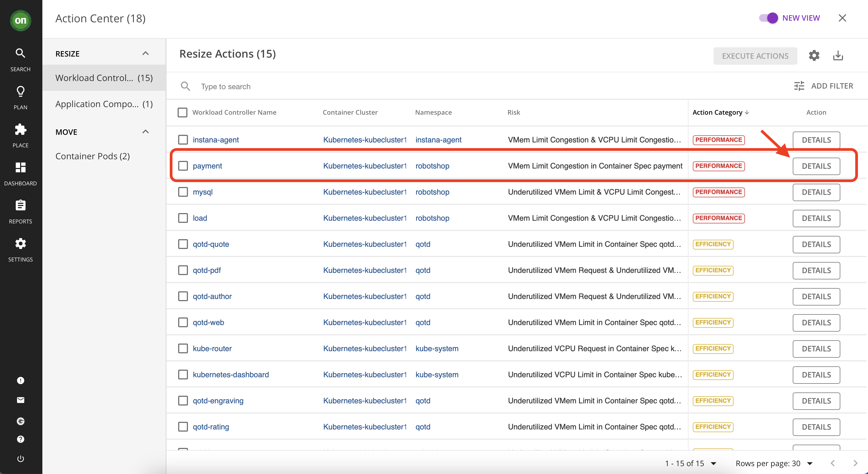Toggle the New View switch

click(x=768, y=18)
